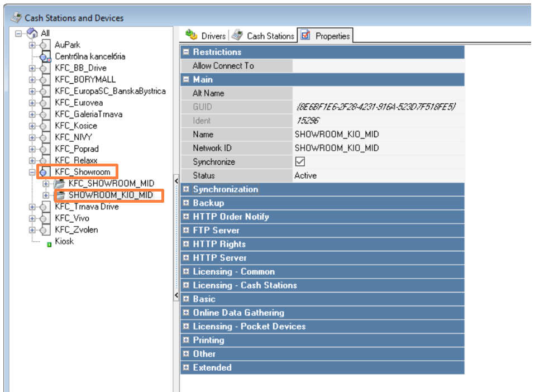535x392 pixels.
Task: Expand the Online Data Gathering section
Action: click(186, 313)
